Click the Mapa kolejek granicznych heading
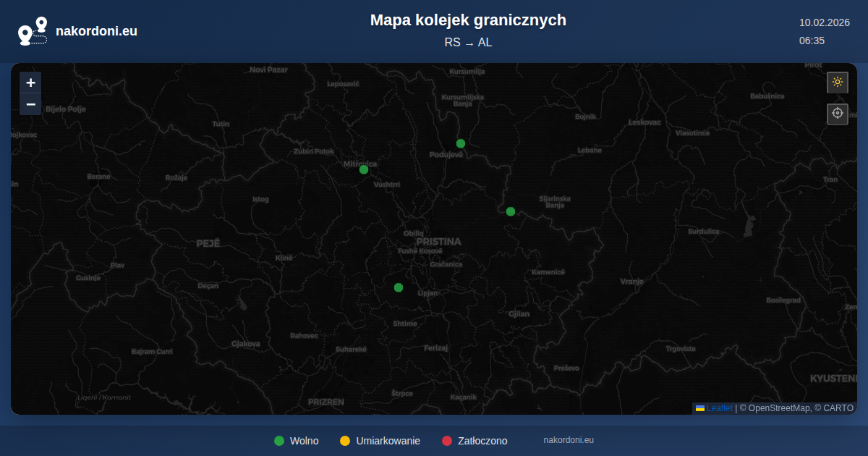The width and height of the screenshot is (868, 456). [x=468, y=20]
